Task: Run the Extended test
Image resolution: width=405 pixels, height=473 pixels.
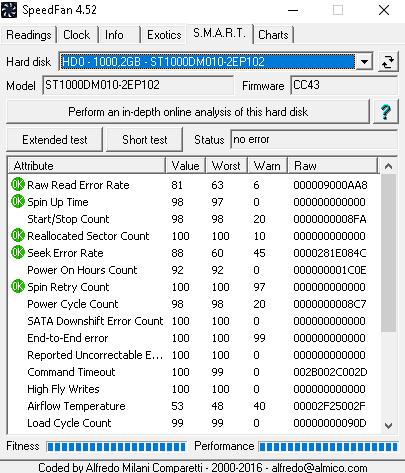Action: pos(55,140)
